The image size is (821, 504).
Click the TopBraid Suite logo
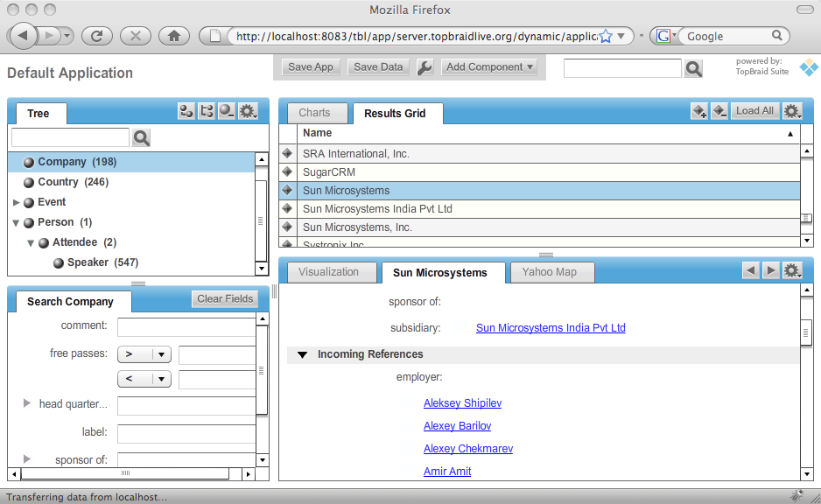pyautogui.click(x=809, y=68)
